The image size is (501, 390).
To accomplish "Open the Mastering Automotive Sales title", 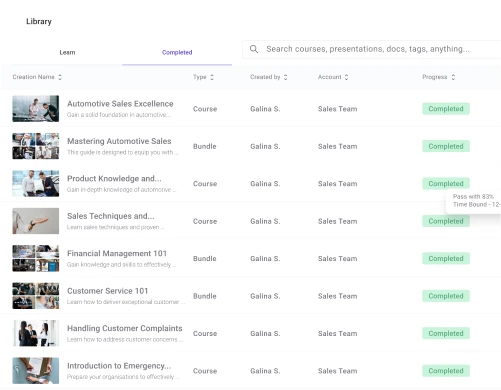I will point(119,141).
